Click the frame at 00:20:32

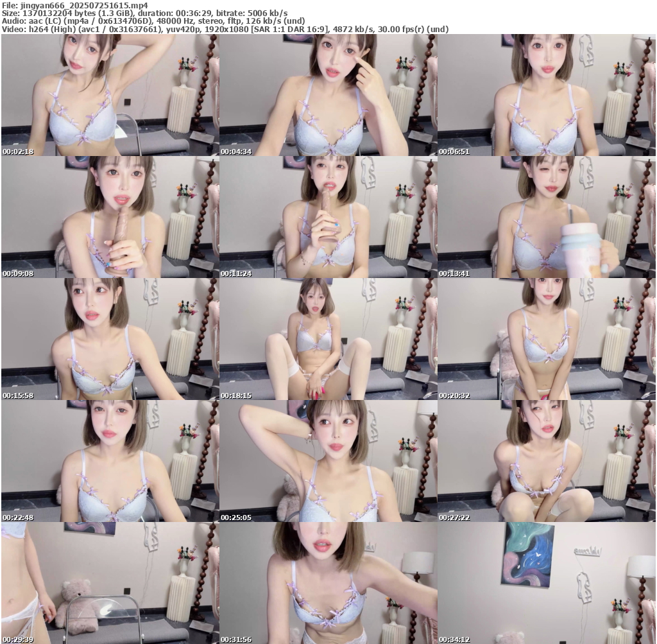546,339
